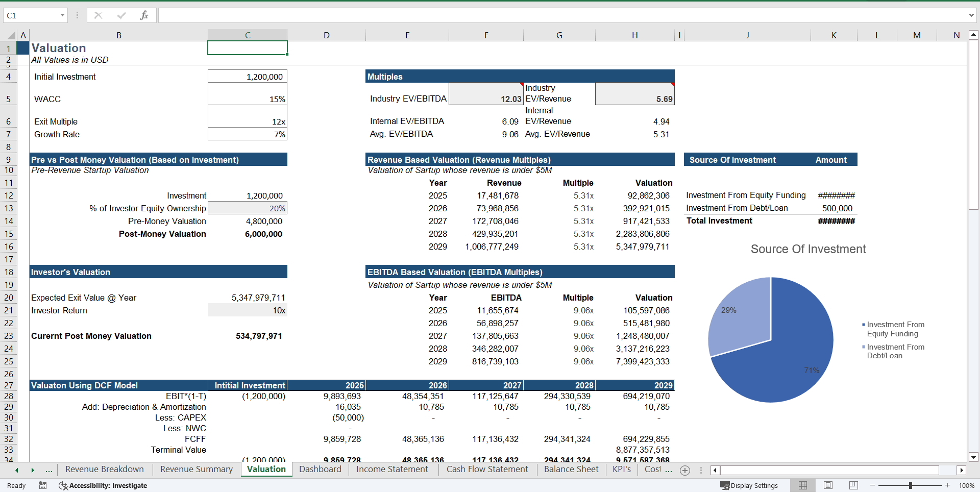Select column C header

point(248,35)
